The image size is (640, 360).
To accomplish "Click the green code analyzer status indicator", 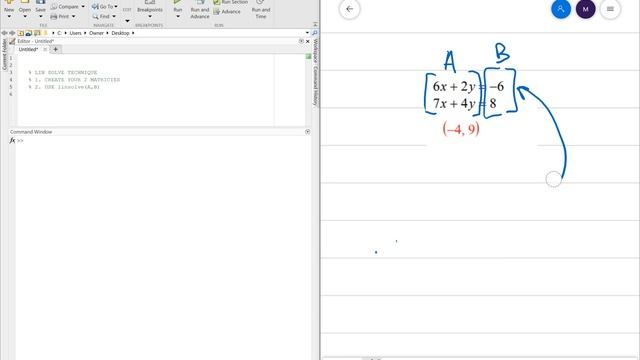I will click(x=309, y=56).
